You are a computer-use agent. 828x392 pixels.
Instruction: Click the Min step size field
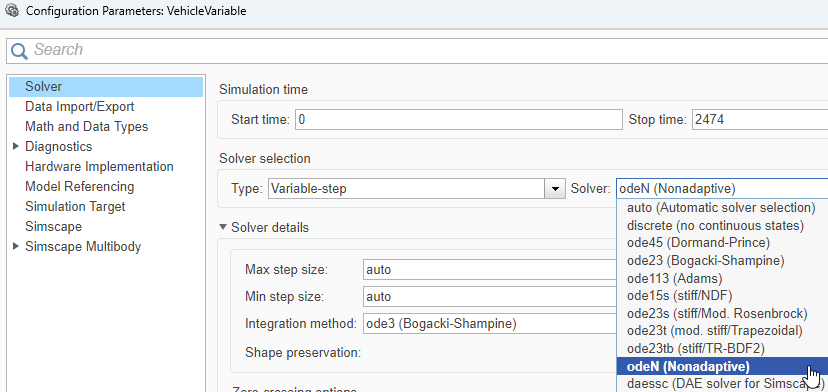490,296
